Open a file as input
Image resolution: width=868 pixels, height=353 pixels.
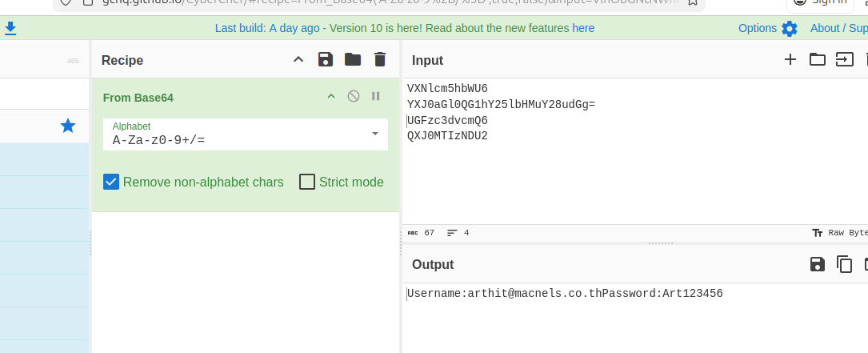click(844, 59)
